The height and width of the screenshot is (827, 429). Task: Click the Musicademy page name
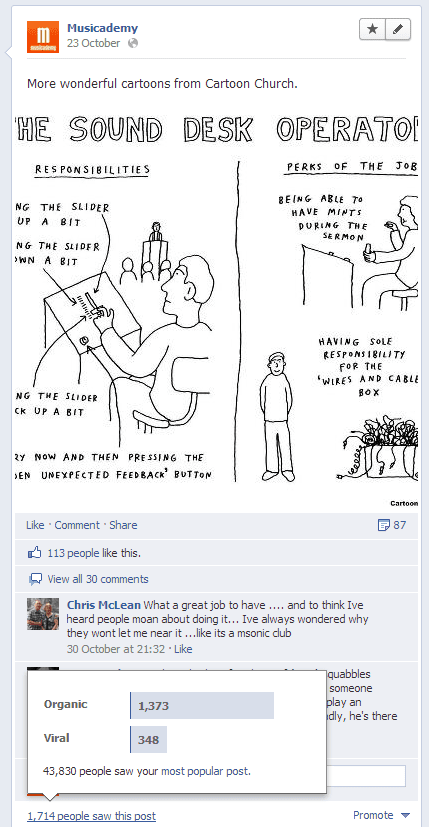coord(102,28)
